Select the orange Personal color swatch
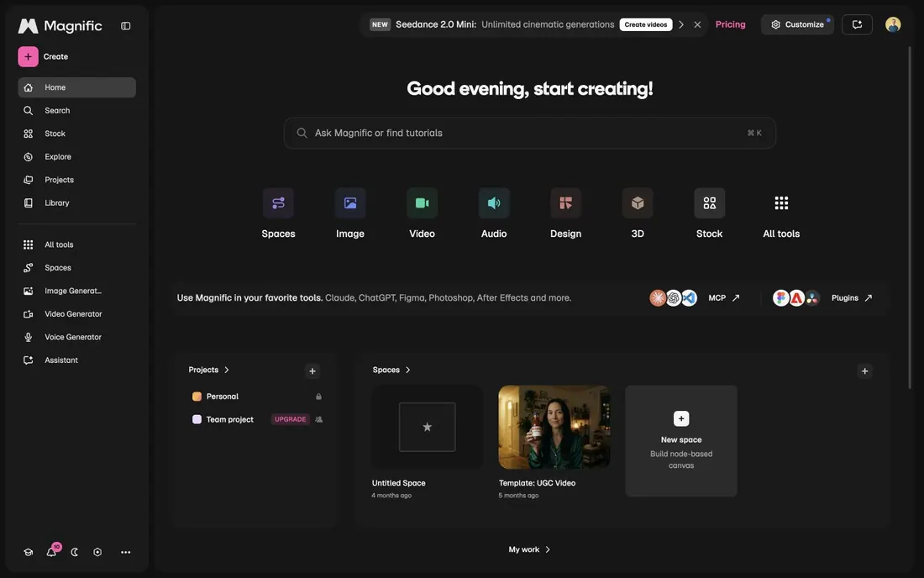The width and height of the screenshot is (924, 578). coord(197,397)
